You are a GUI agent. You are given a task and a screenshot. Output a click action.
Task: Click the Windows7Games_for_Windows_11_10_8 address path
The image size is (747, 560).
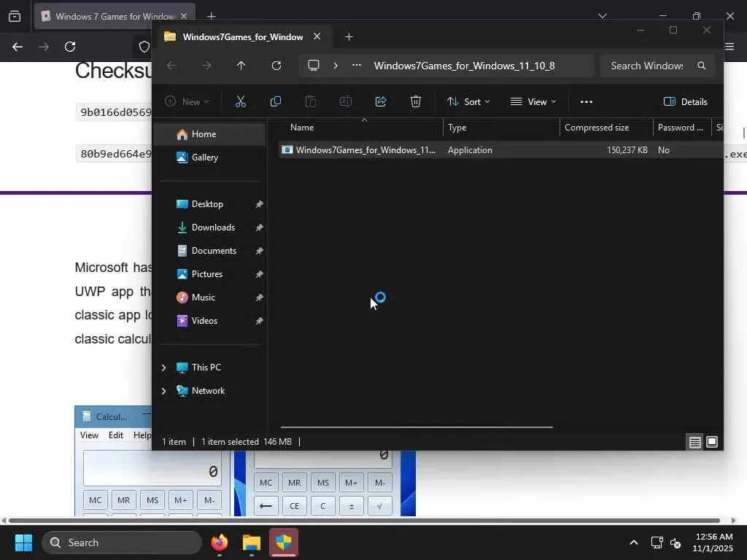pos(464,66)
